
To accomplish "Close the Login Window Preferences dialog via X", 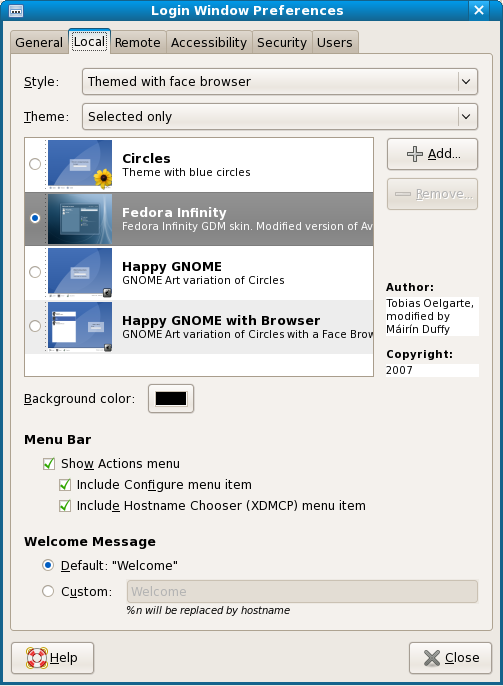I will (479, 10).
